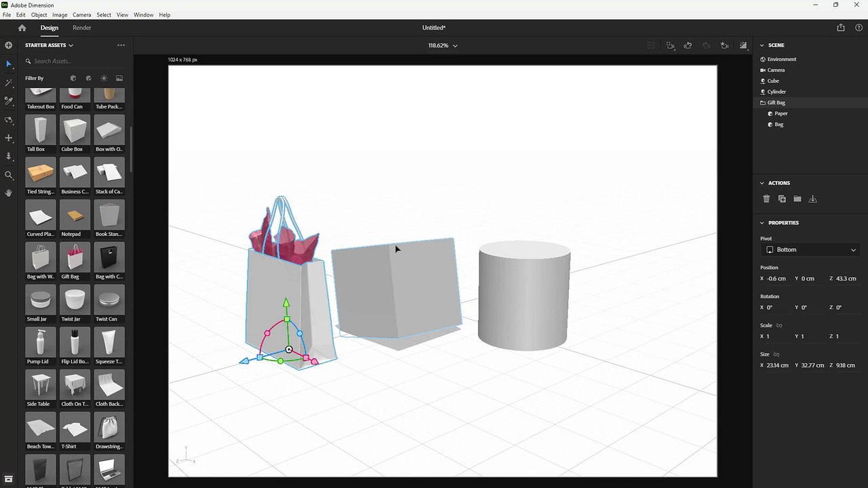Image resolution: width=868 pixels, height=488 pixels.
Task: Open the Pivot Bottom dropdown
Action: click(x=811, y=249)
